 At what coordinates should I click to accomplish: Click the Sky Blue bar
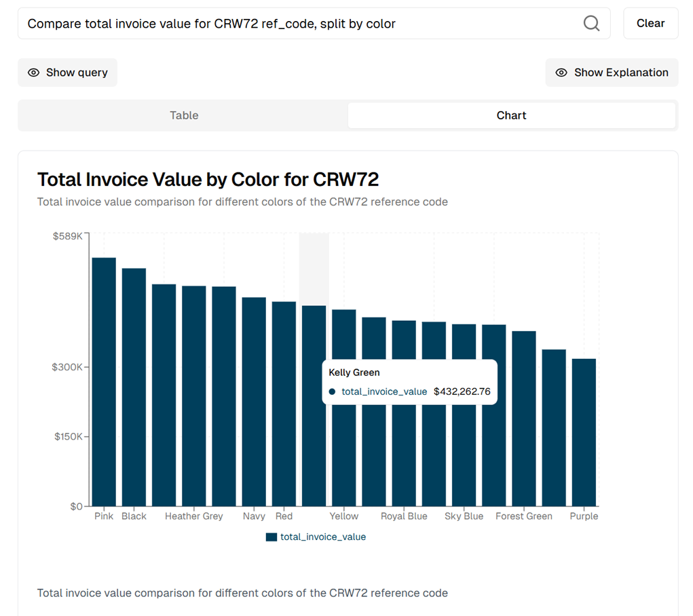click(x=464, y=415)
